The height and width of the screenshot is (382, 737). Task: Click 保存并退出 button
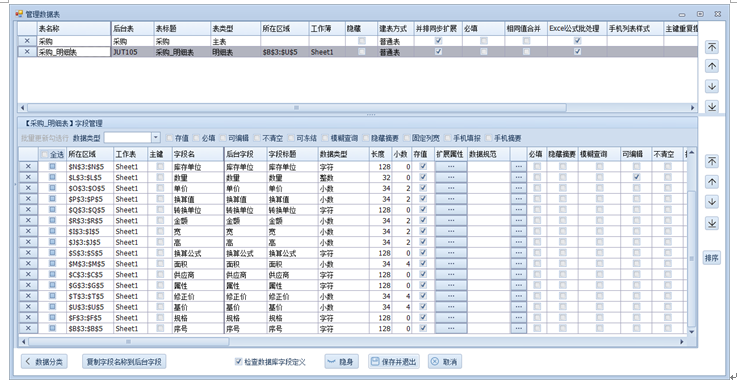394,361
